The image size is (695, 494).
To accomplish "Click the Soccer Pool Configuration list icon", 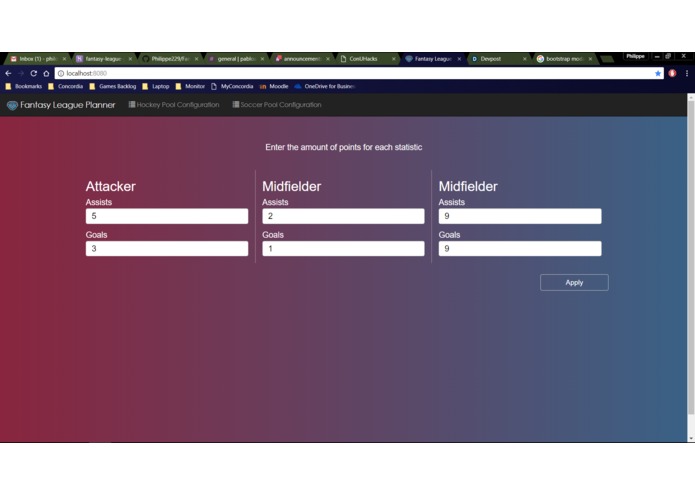I will tap(236, 105).
